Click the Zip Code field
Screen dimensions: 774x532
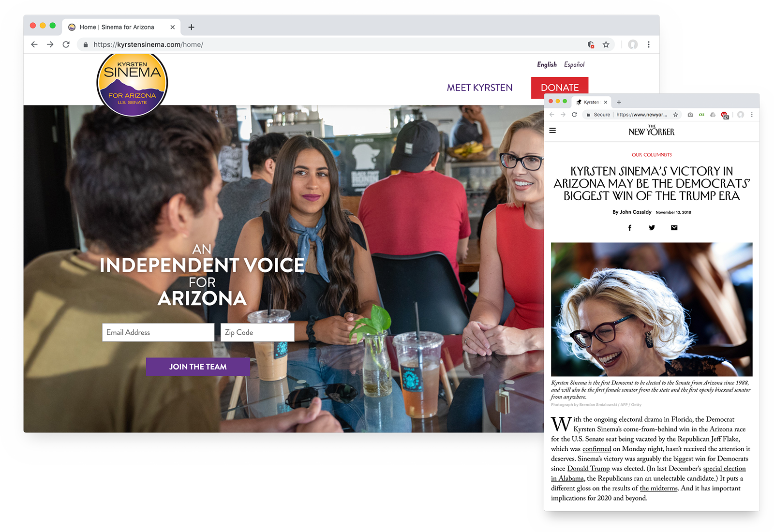click(257, 332)
